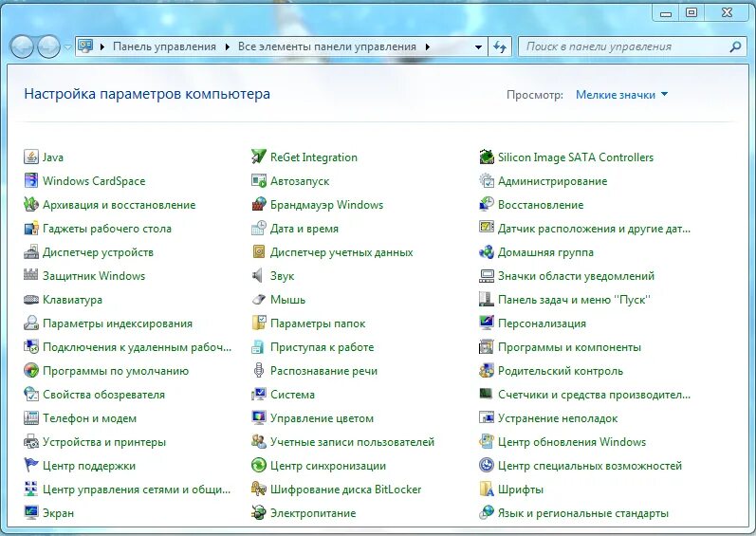
Task: Expand arrow after Панель управления breadcrumb
Action: (x=227, y=46)
